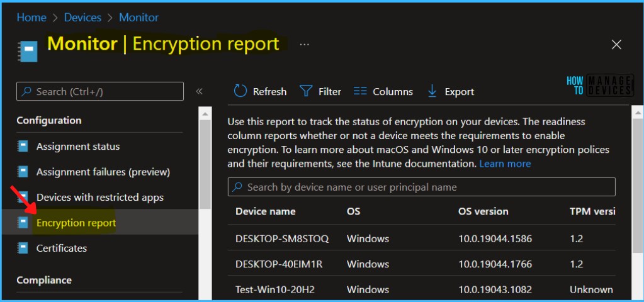Screen dimensions: 644x302
Task: Click main pane scrollbar up arrow
Action: pyautogui.click(x=637, y=111)
